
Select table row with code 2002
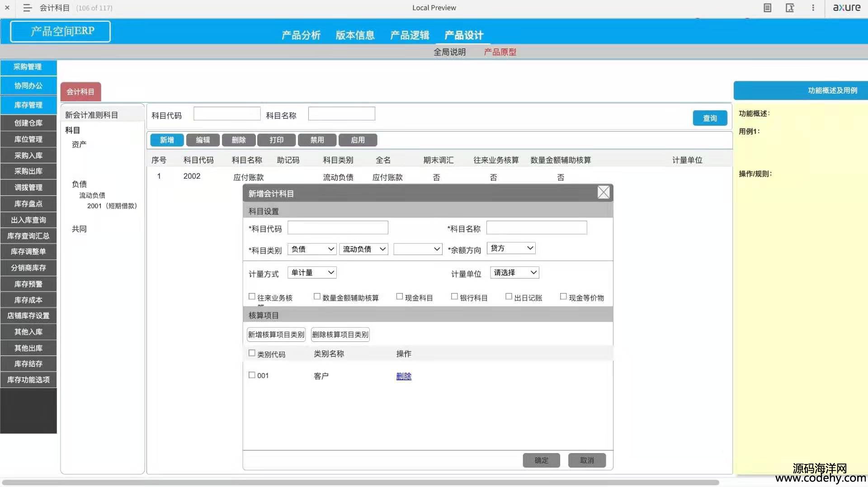[439, 177]
